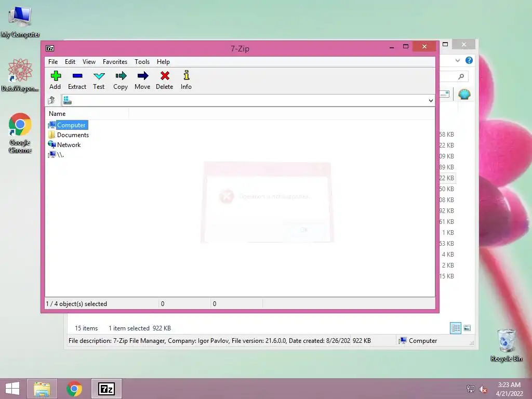
Task: Click the Computer label in Explorer status bar
Action: [x=423, y=341]
